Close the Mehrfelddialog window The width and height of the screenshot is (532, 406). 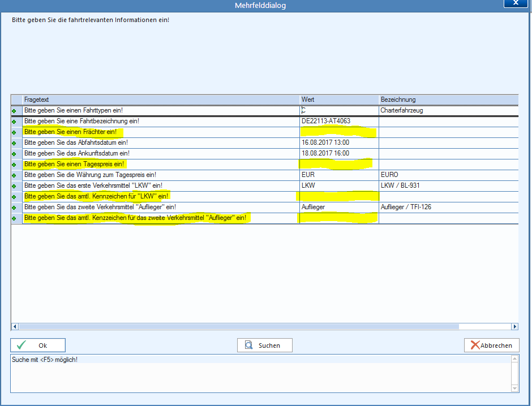pos(516,3)
